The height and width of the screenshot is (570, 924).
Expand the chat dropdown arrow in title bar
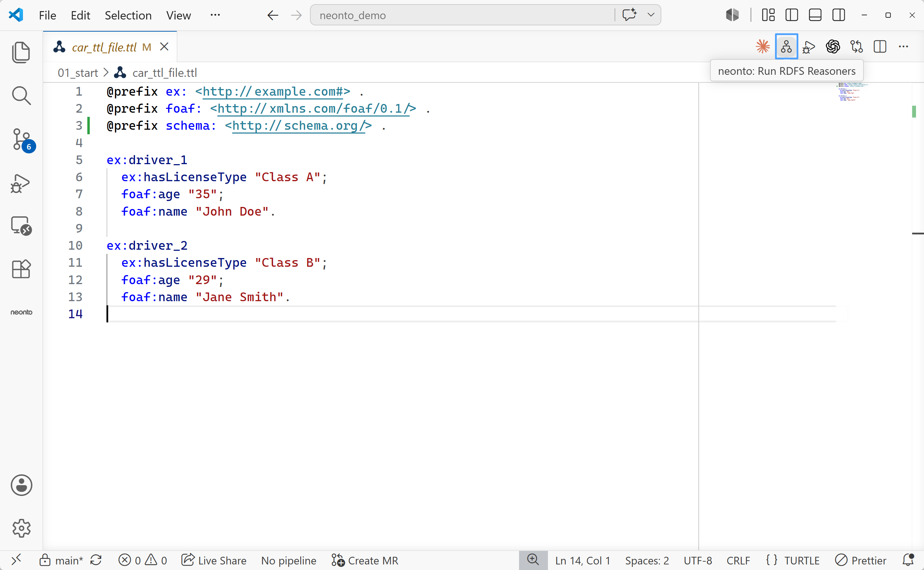point(651,15)
